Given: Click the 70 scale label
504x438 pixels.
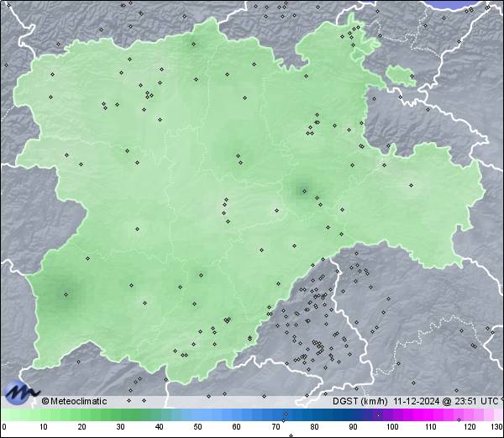Looking at the screenshot, I should [276, 427].
